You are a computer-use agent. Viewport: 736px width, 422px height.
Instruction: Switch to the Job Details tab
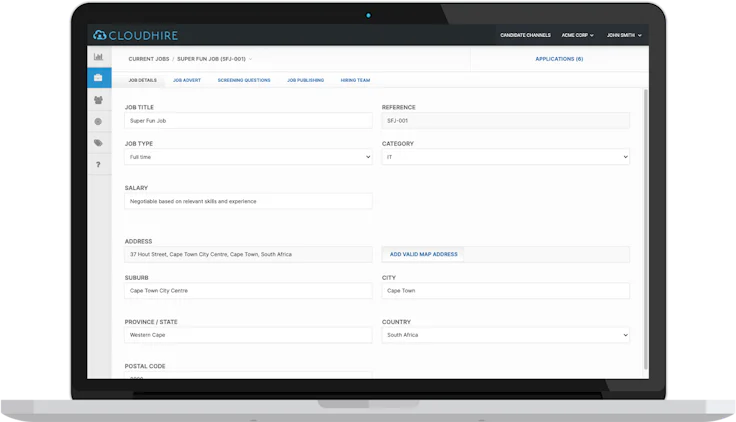(143, 80)
